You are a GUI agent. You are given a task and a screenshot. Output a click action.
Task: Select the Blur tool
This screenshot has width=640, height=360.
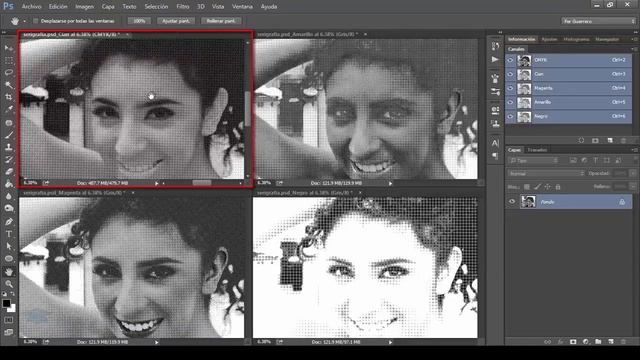click(9, 196)
